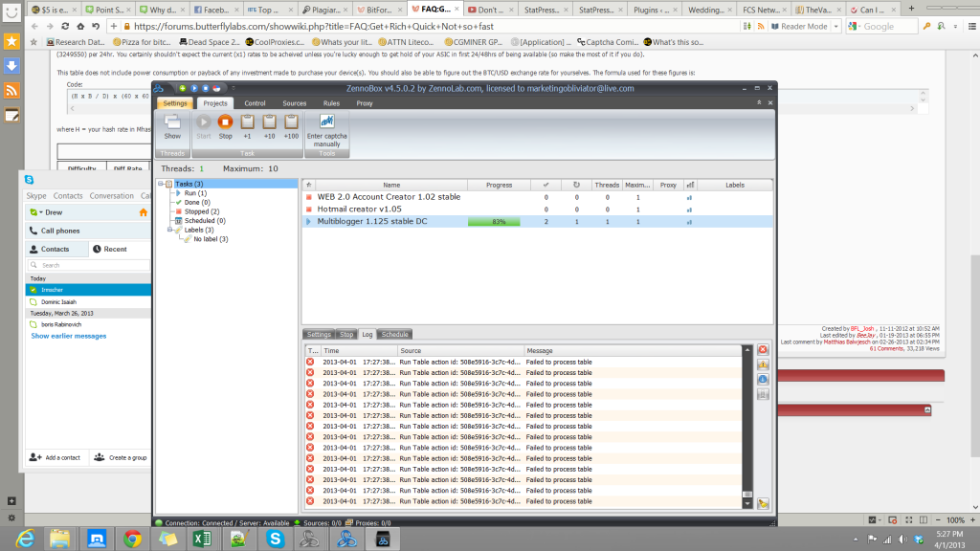Screen dimensions: 980x551
Task: Click Create a group in Skype
Action: pos(121,457)
